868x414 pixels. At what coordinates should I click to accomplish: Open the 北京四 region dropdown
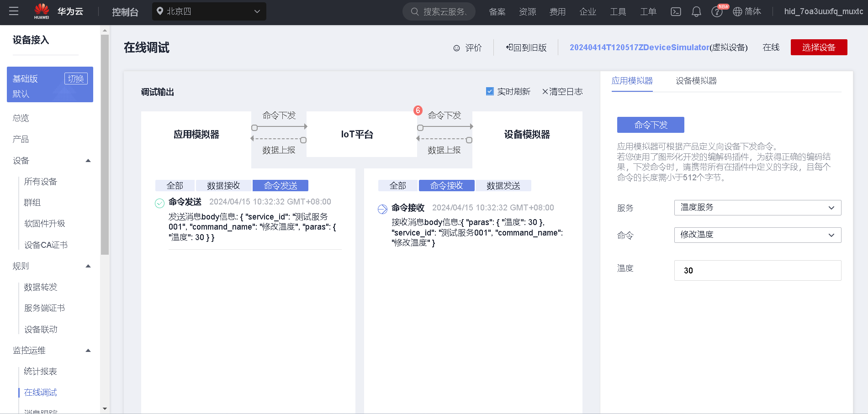coord(209,11)
